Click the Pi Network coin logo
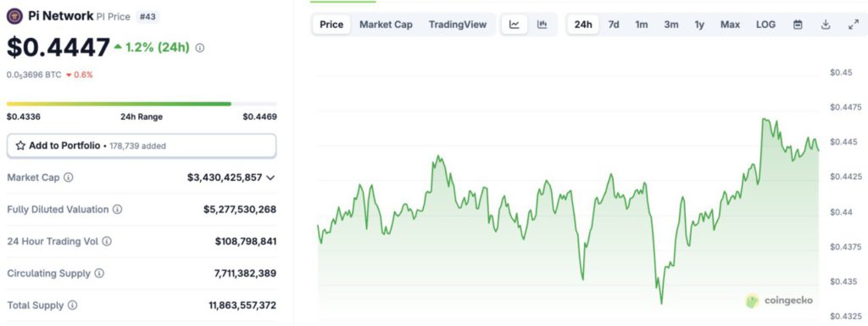Screen dimensions: 868x326 (14, 16)
